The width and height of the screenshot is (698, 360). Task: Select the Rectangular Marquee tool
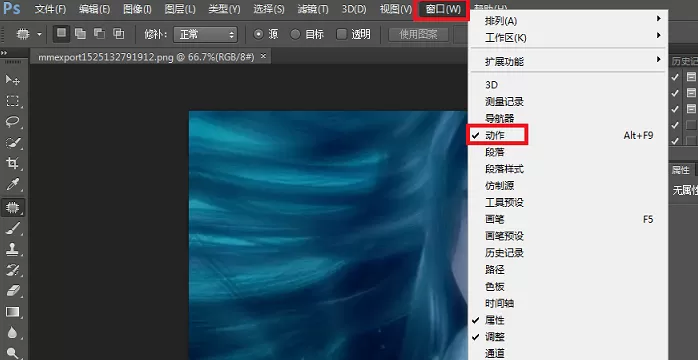[x=12, y=101]
